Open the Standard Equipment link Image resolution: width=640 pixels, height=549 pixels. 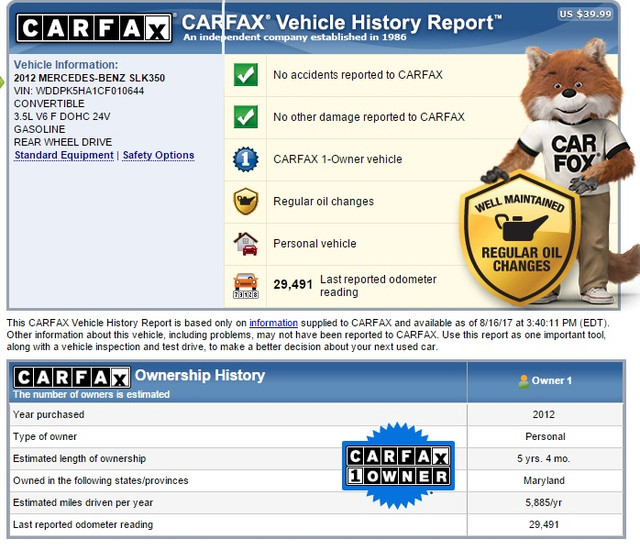pos(64,155)
